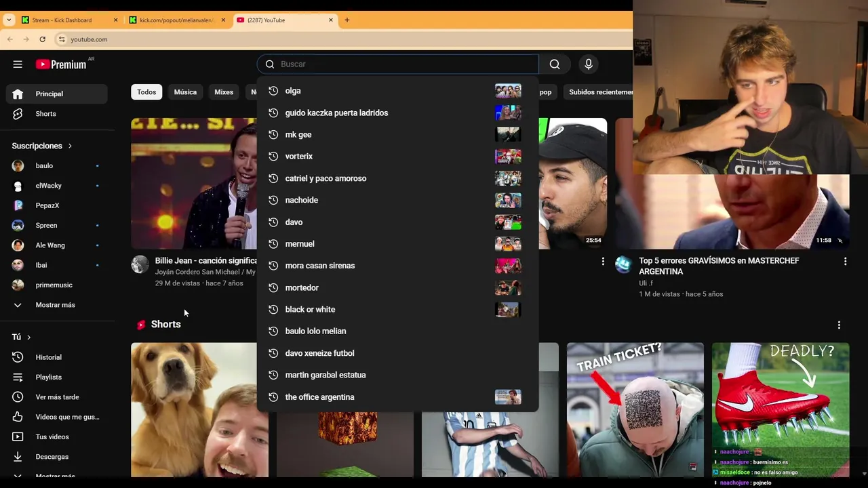Choose the nachoide search suggestion

[397, 200]
